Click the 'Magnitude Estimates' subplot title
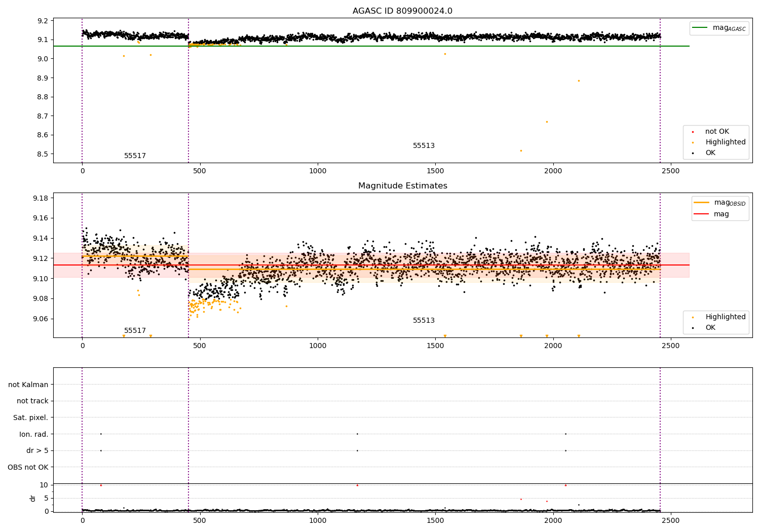This screenshot has height=532, width=760. pyautogui.click(x=402, y=186)
